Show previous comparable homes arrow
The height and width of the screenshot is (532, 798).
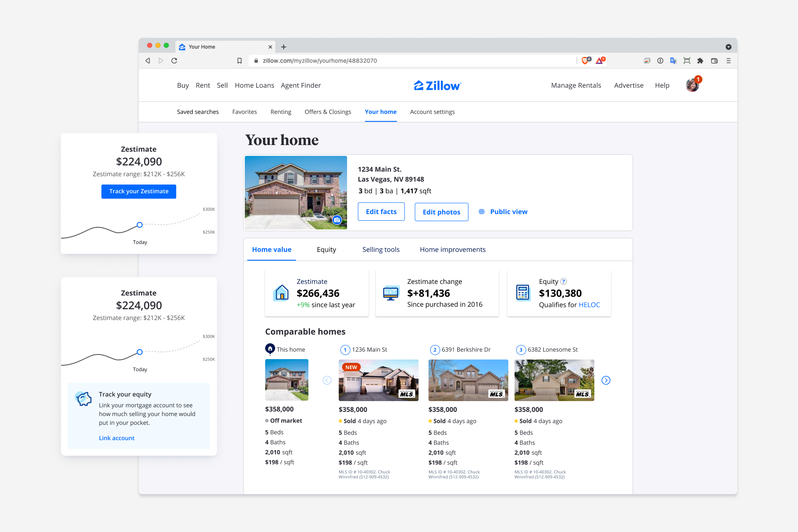click(x=327, y=380)
